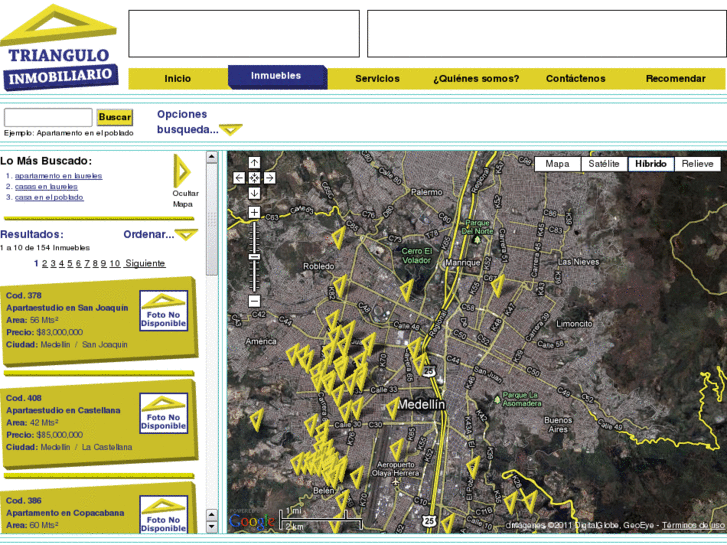Open the Términos de uso map link
This screenshot has height=545, width=727.
click(693, 525)
